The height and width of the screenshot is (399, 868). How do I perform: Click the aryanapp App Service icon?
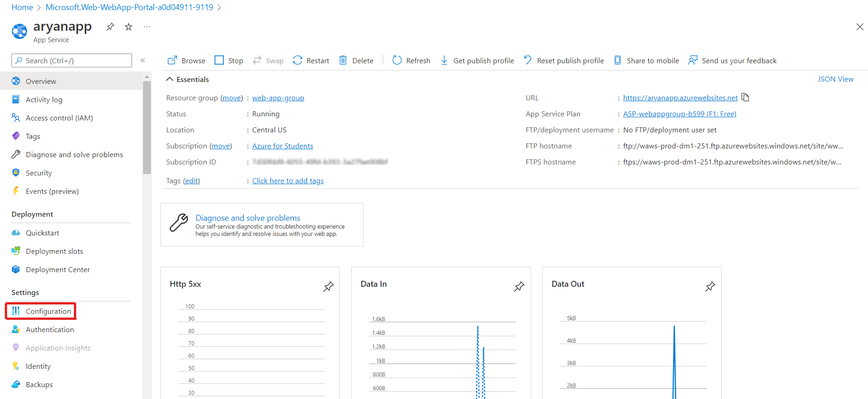19,31
